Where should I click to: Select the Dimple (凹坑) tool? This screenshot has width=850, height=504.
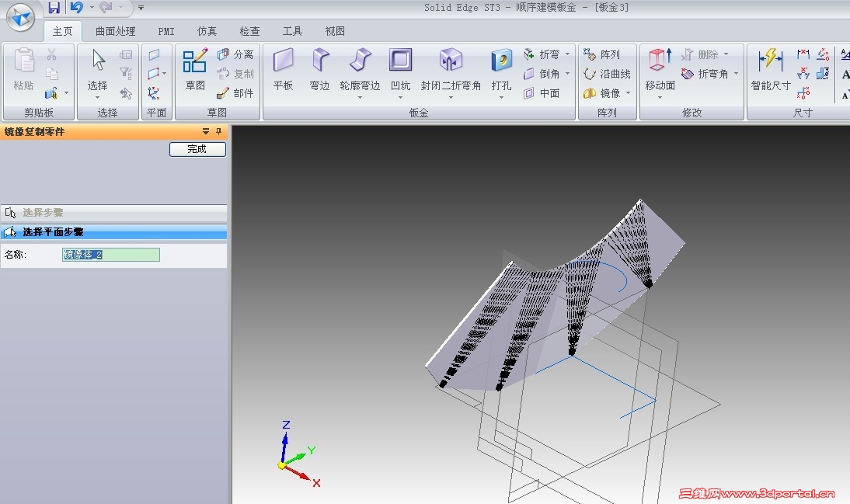pos(401,73)
